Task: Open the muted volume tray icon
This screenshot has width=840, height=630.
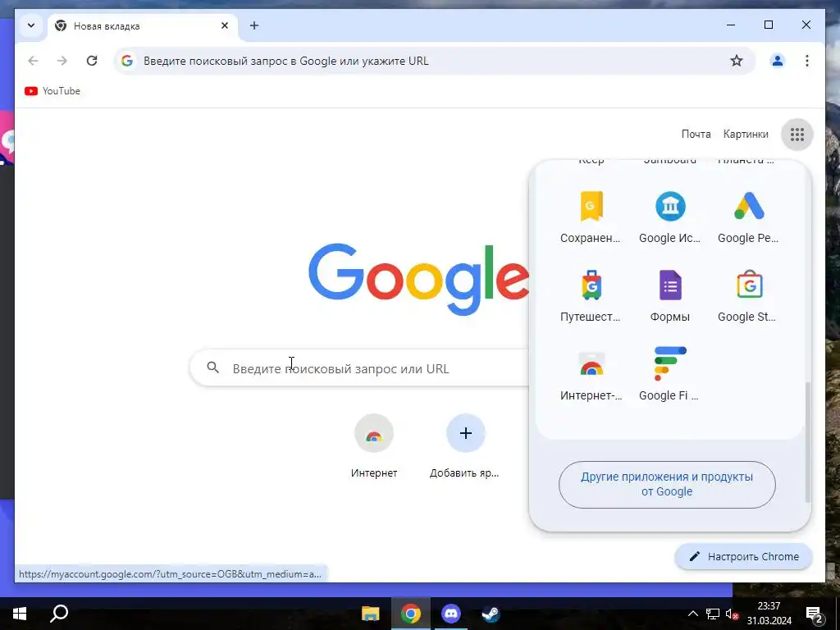Action: (733, 614)
